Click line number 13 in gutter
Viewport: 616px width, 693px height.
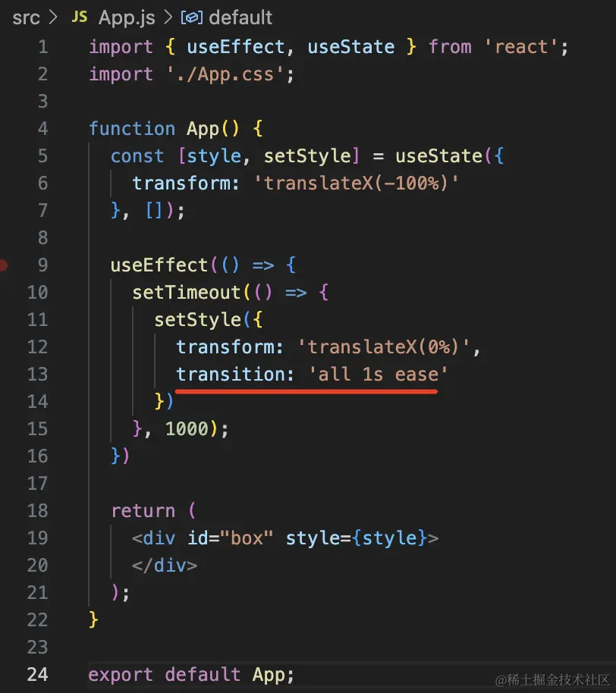coord(38,375)
